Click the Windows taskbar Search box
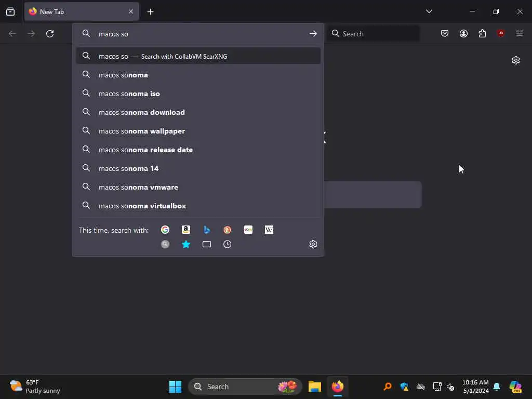This screenshot has width=532, height=399. coord(245,387)
